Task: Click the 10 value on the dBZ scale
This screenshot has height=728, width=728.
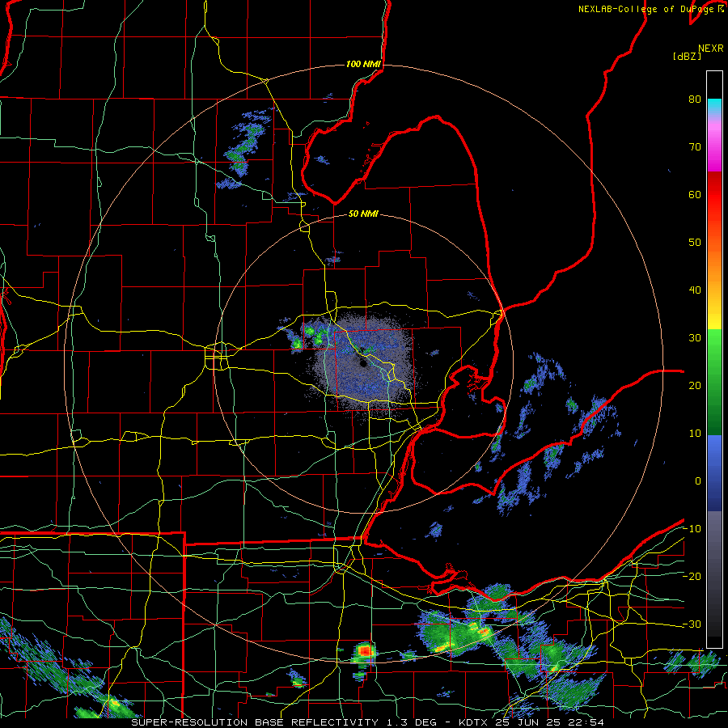Action: (x=695, y=434)
